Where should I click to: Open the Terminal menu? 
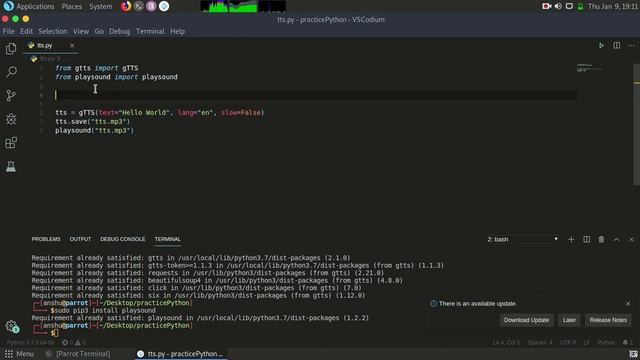150,31
